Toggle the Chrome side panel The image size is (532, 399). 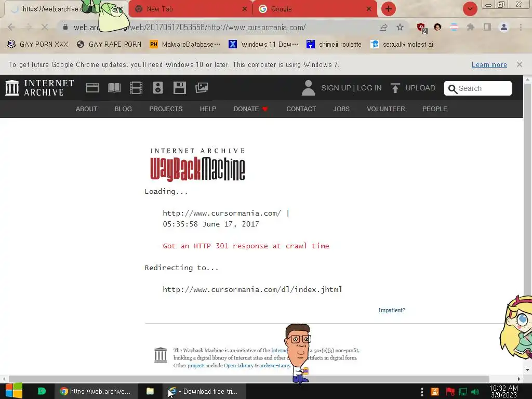point(487,27)
